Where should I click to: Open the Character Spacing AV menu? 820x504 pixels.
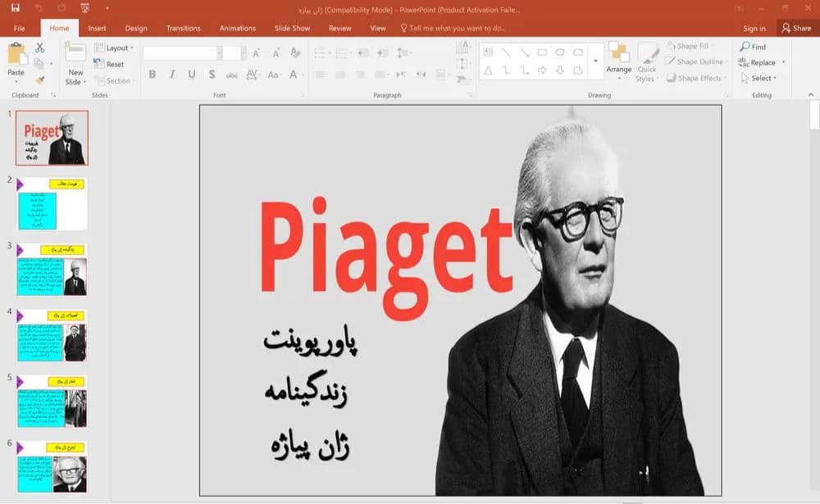tap(253, 75)
